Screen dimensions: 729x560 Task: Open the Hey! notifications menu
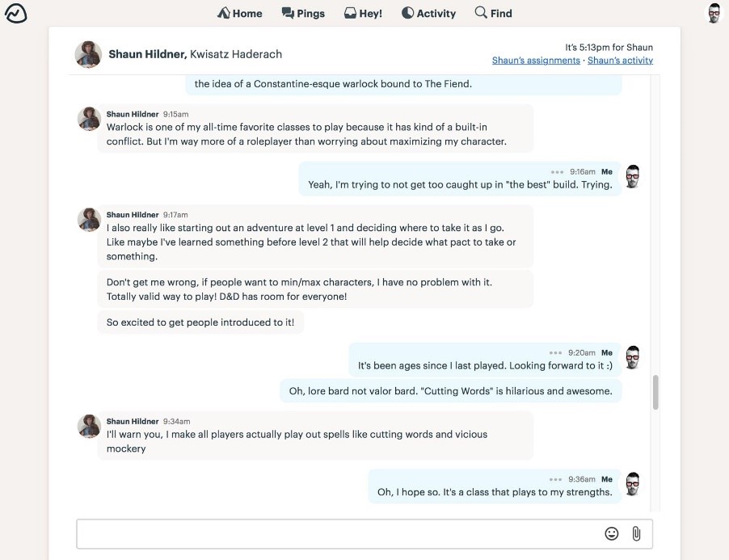coord(363,14)
